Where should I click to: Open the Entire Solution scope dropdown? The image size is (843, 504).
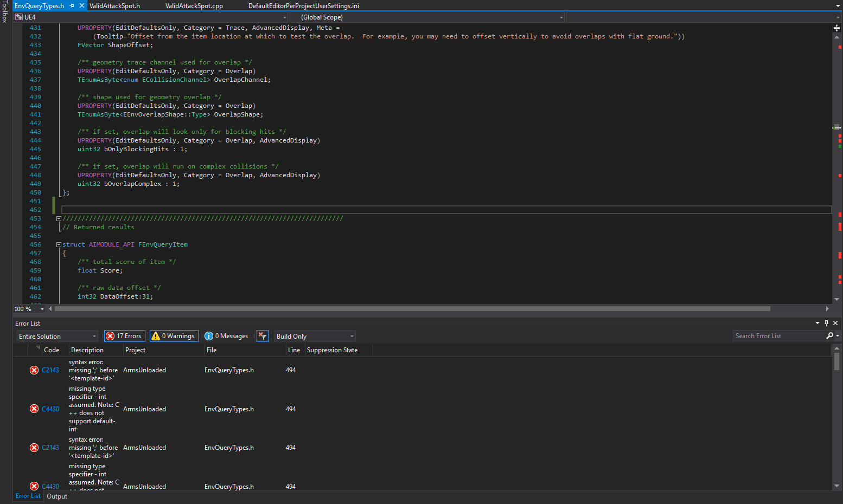[x=57, y=337]
